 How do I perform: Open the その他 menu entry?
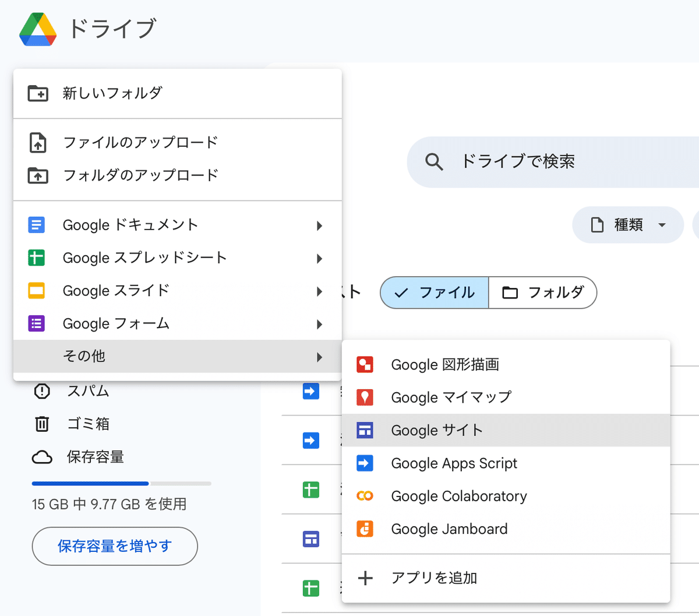pos(177,356)
